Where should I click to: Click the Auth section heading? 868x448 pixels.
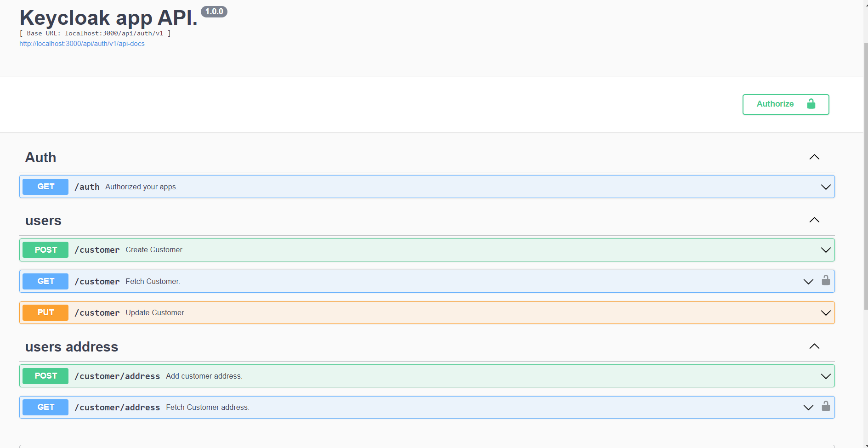(41, 158)
